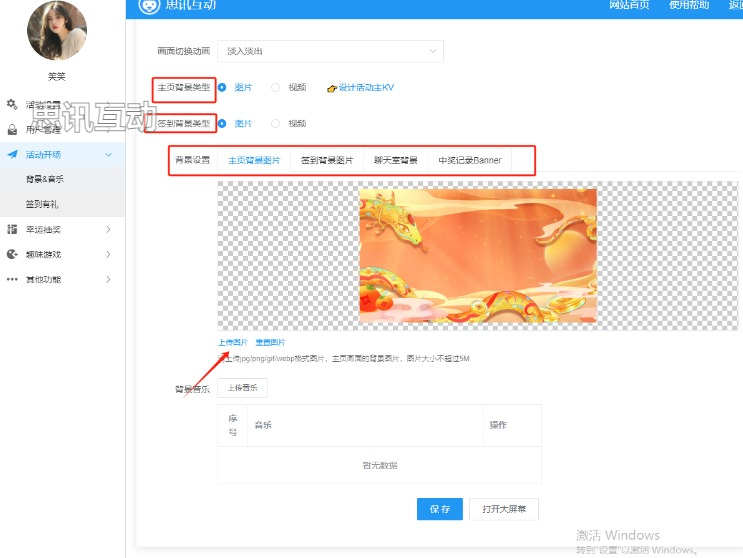The image size is (743, 558).
Task: Switch to the 聊天室背景 tab
Action: tap(396, 161)
